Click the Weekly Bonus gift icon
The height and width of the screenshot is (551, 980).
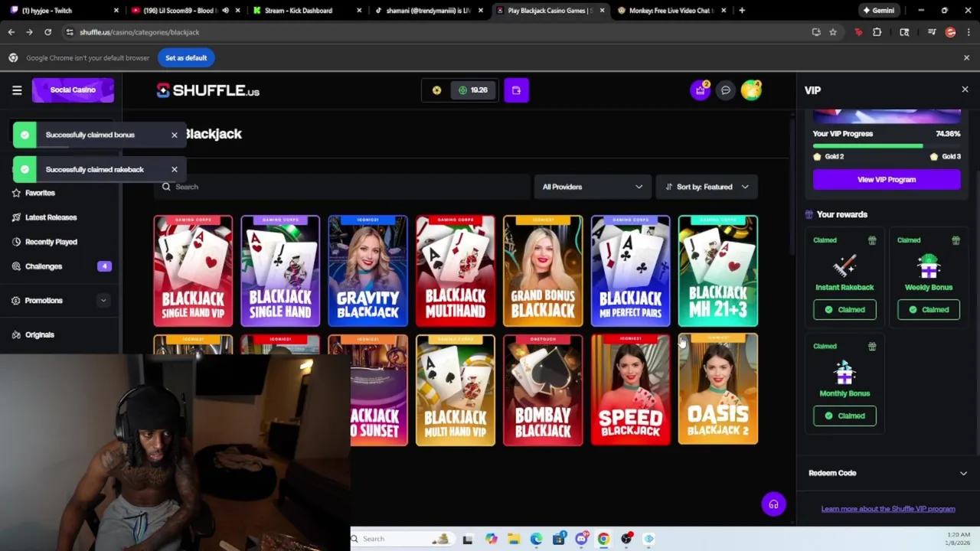coord(955,240)
